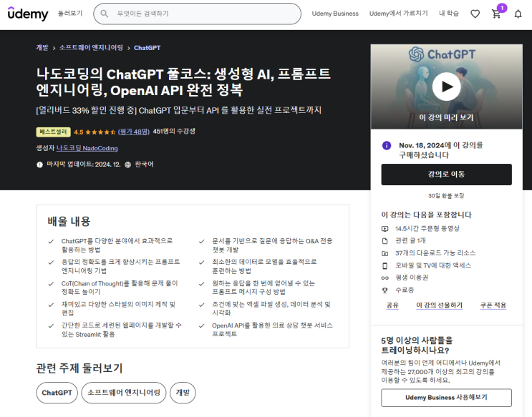The width and height of the screenshot is (532, 417).
Task: Click the 베스트셀러 badge
Action: coord(53,132)
